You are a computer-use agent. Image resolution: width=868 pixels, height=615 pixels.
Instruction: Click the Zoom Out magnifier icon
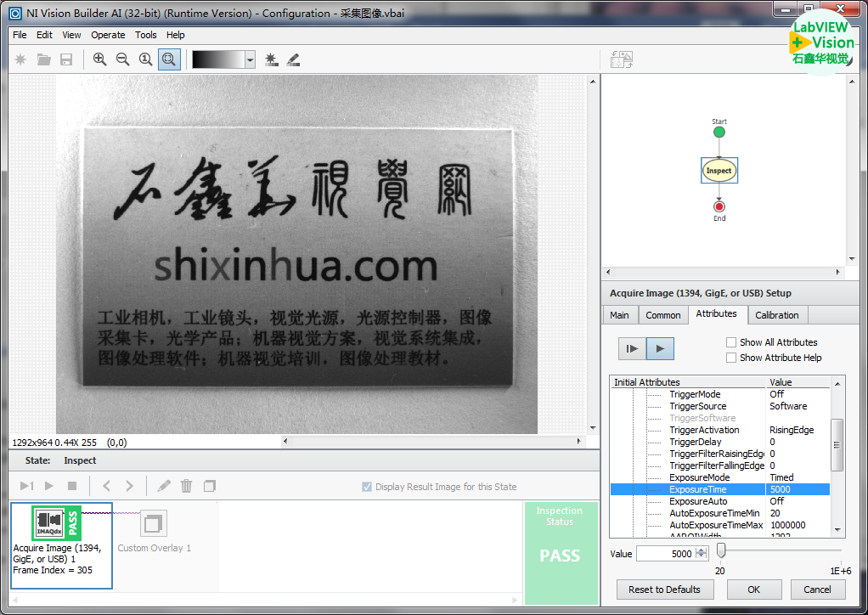pos(123,59)
